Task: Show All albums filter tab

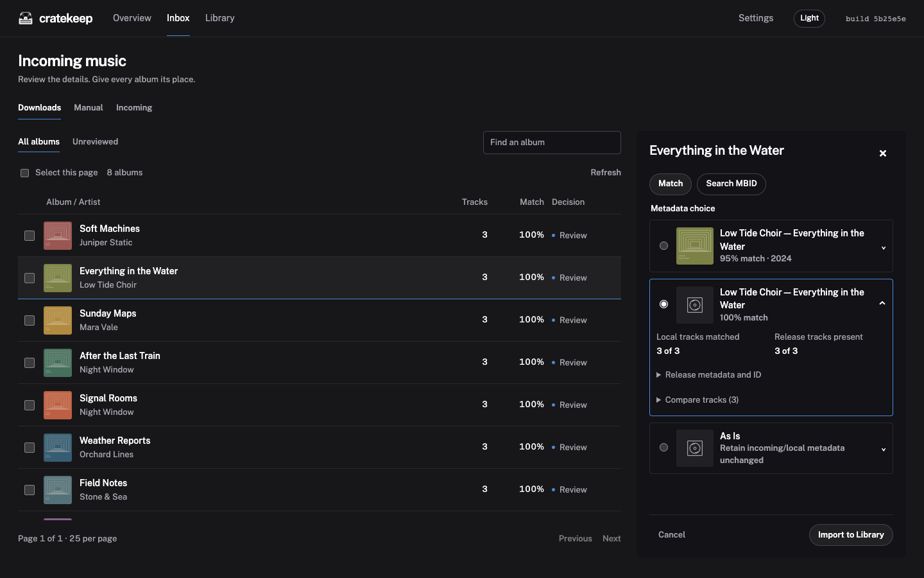Action: pos(38,142)
